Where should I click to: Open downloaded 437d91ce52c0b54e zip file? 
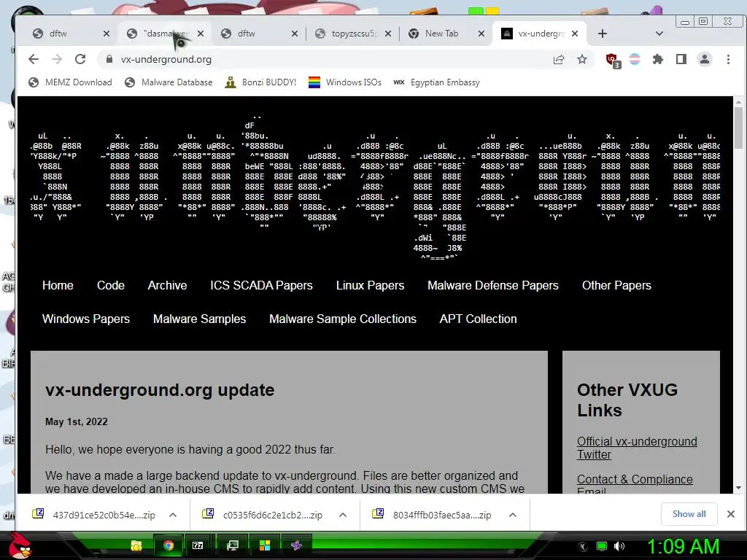pos(94,515)
